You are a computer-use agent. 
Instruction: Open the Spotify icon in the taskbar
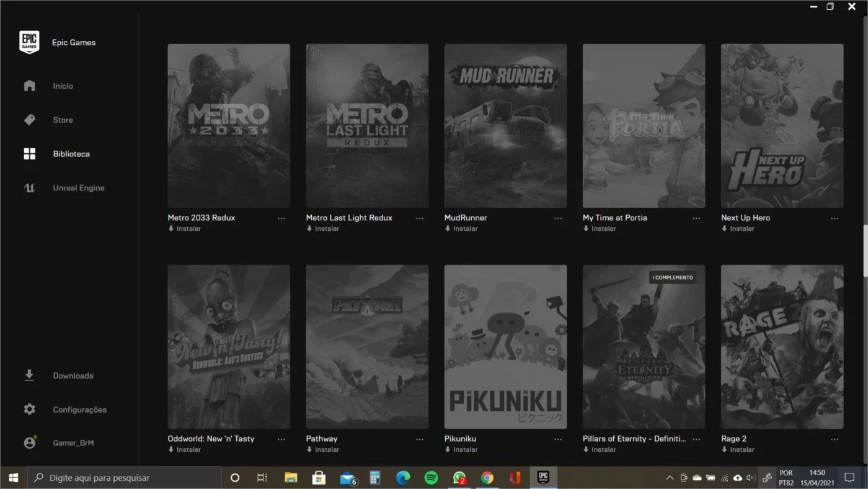[431, 478]
